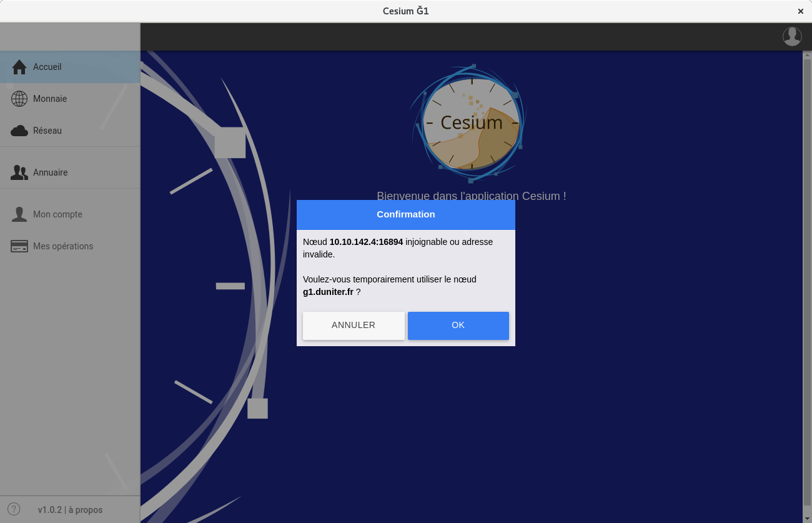This screenshot has height=523, width=812.
Task: Click the v1.0.2 version label
Action: 50,510
